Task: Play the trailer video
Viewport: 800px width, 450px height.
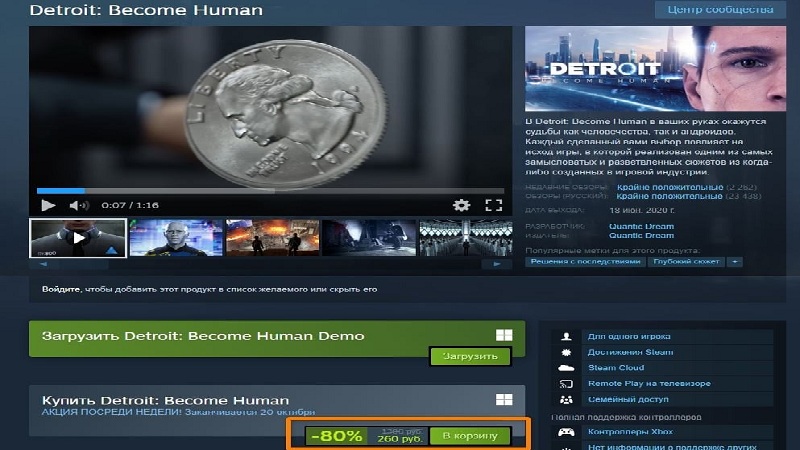Action: coord(48,205)
